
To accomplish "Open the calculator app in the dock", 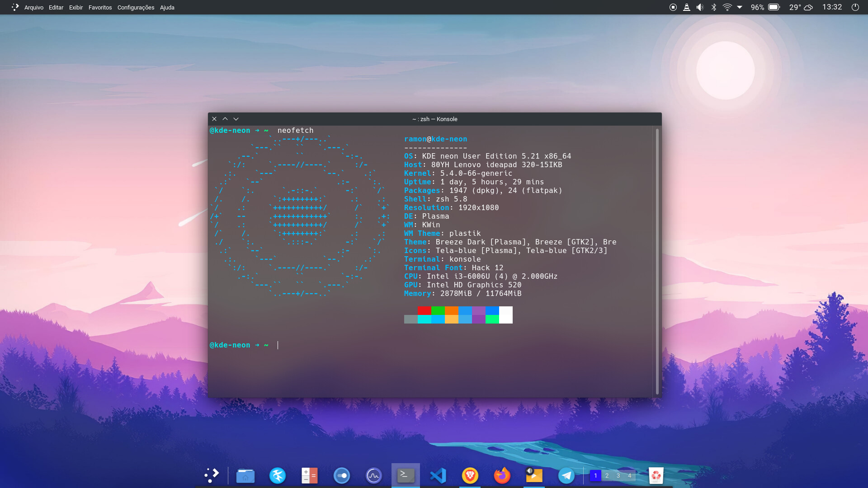I will tap(310, 475).
